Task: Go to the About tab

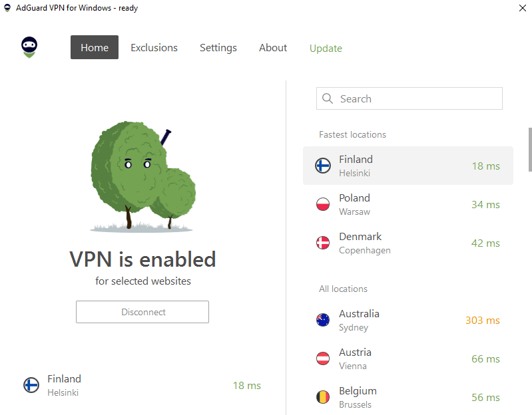Action: pyautogui.click(x=273, y=48)
